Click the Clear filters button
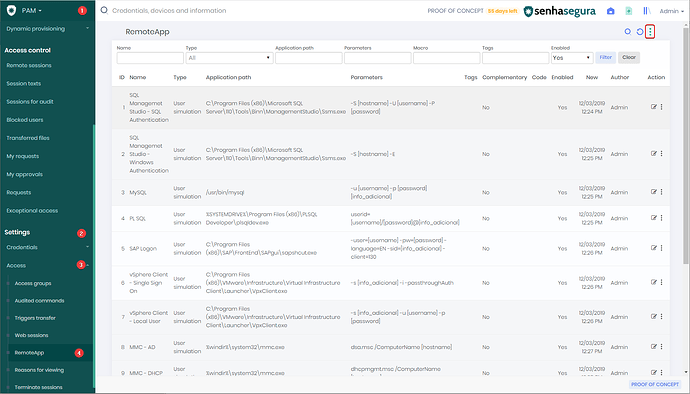The height and width of the screenshot is (394, 690). point(629,57)
